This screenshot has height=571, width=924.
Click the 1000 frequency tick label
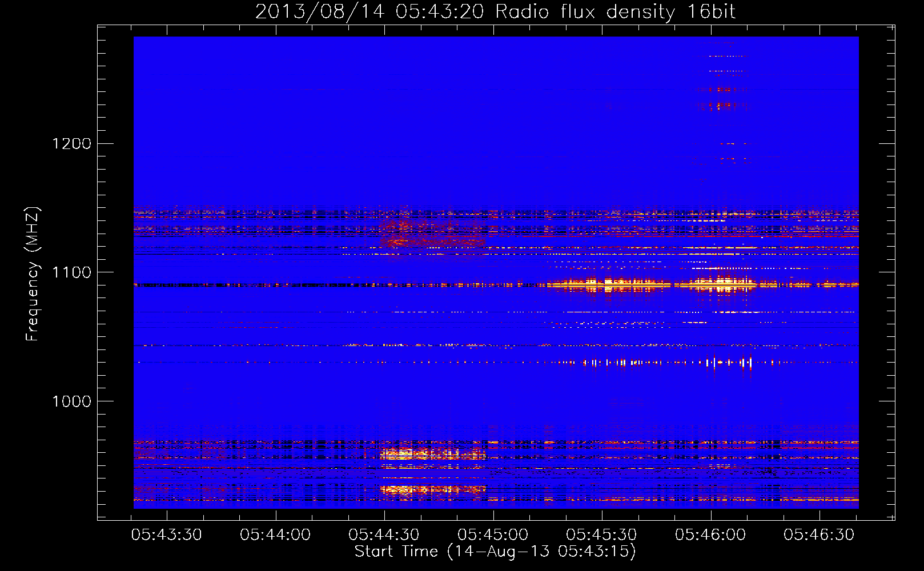(71, 401)
